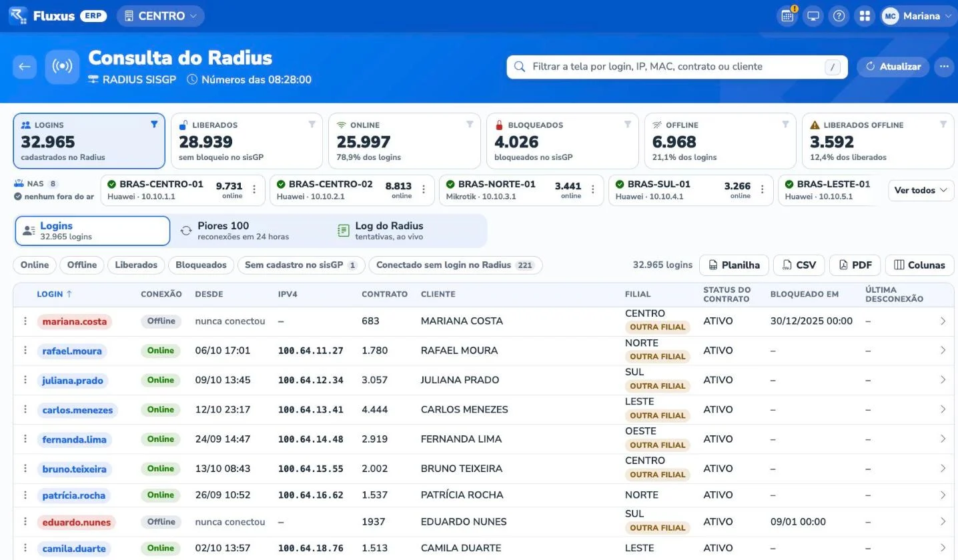The image size is (958, 560).
Task: Toggle the Bloqueados filter chip
Action: [x=201, y=265]
